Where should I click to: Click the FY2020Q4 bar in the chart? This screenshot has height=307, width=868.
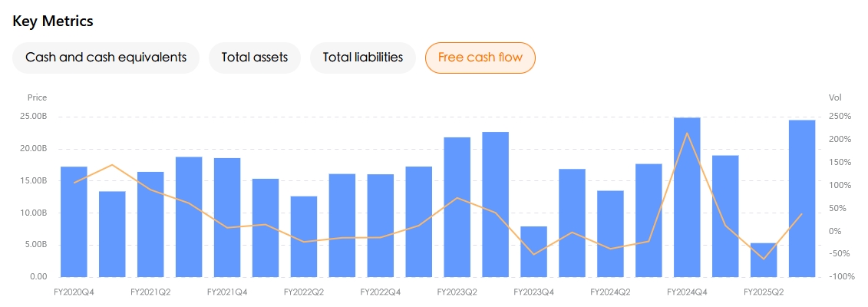[74, 222]
